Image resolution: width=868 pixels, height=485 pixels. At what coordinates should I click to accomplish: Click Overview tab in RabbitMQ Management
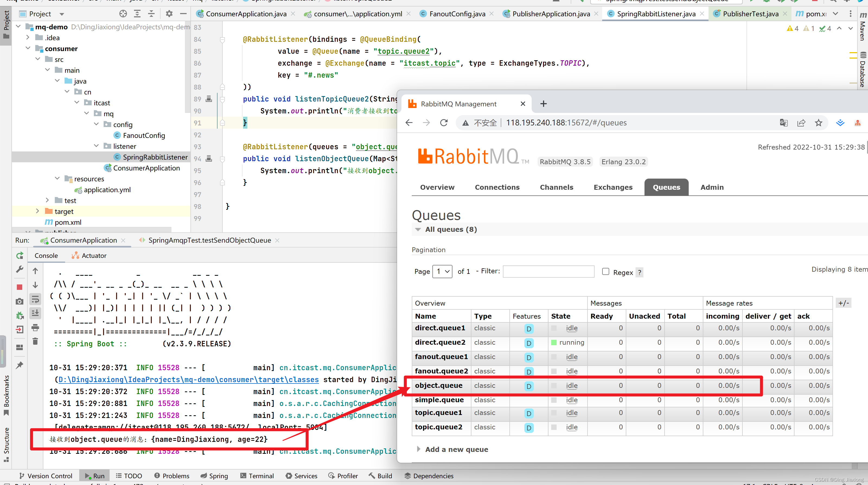point(437,187)
